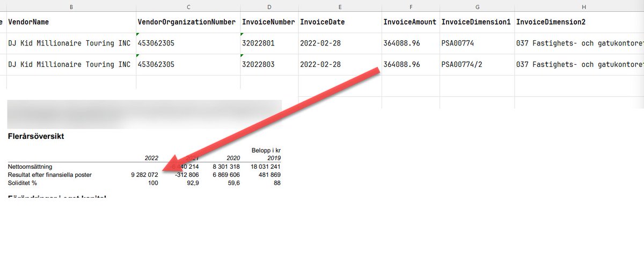This screenshot has width=644, height=270.
Task: Select column F header
Action: 411,6
